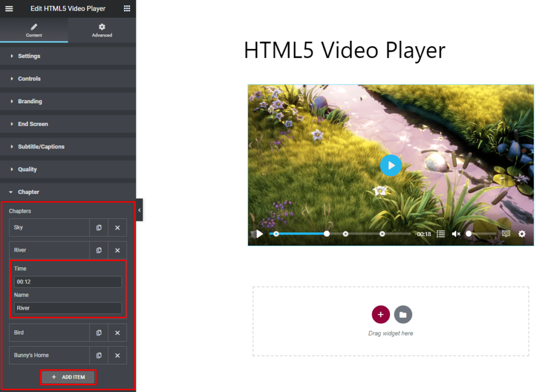
Task: Select the Content tab
Action: pyautogui.click(x=34, y=30)
